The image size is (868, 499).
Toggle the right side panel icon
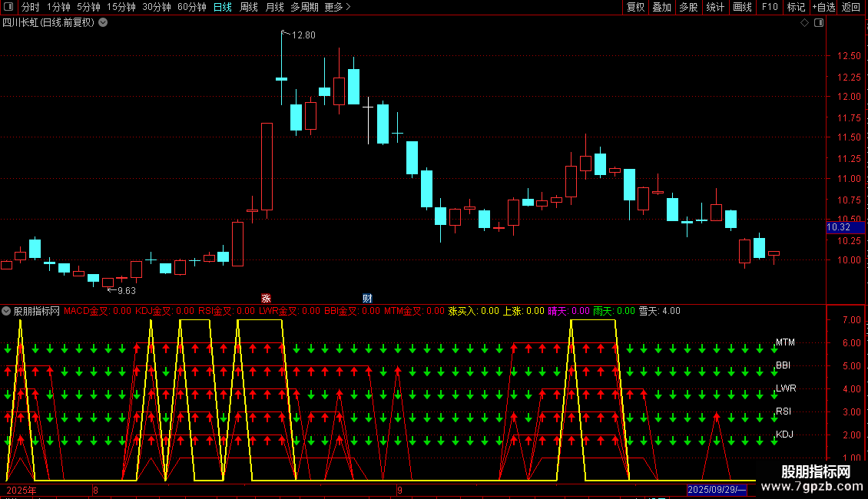click(819, 23)
